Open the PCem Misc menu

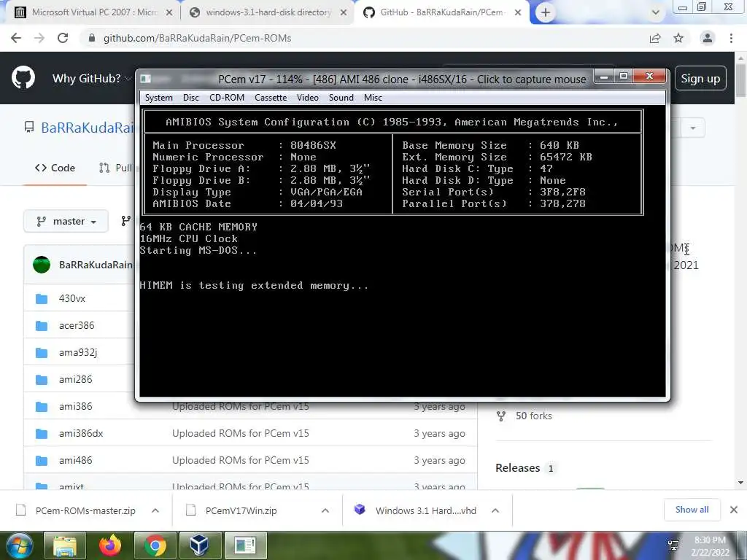(373, 98)
